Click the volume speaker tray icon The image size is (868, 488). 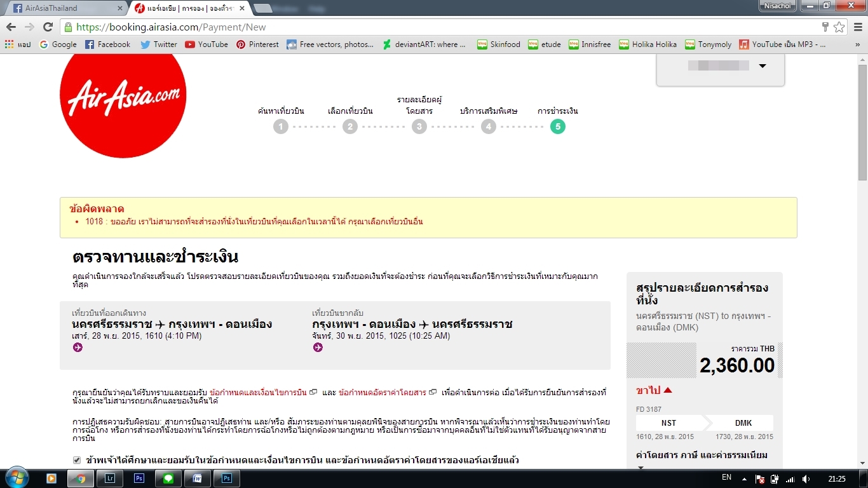click(x=806, y=479)
